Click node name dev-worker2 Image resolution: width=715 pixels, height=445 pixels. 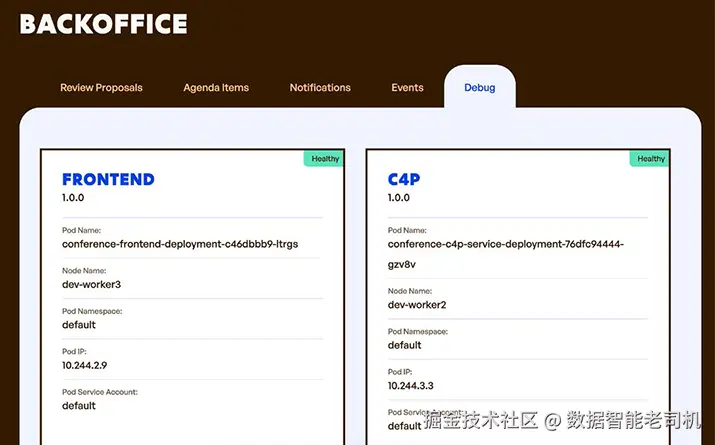417,305
